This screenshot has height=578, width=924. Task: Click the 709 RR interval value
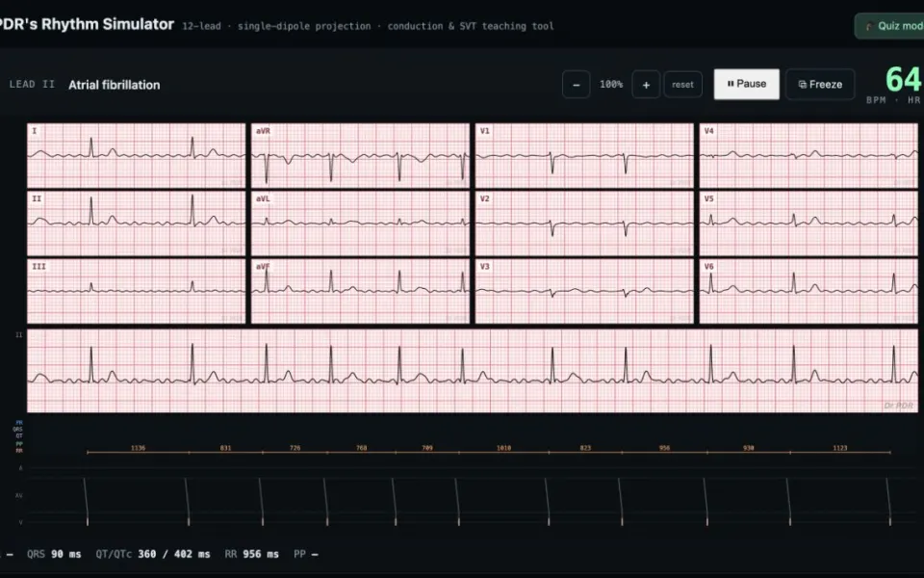[427, 448]
